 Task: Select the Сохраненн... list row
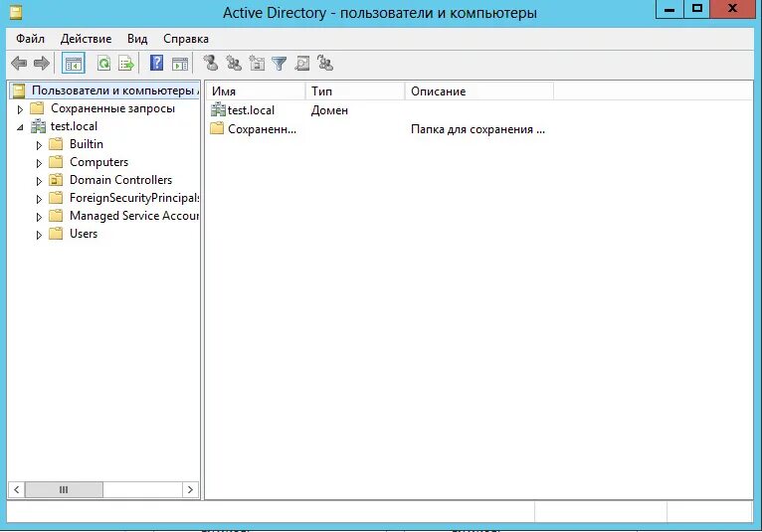click(262, 129)
